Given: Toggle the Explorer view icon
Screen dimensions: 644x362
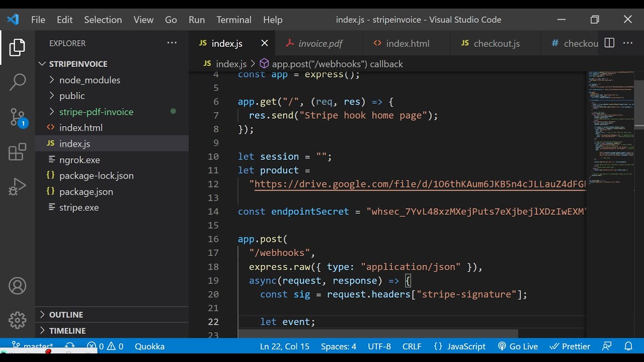Looking at the screenshot, I should pos(17,47).
